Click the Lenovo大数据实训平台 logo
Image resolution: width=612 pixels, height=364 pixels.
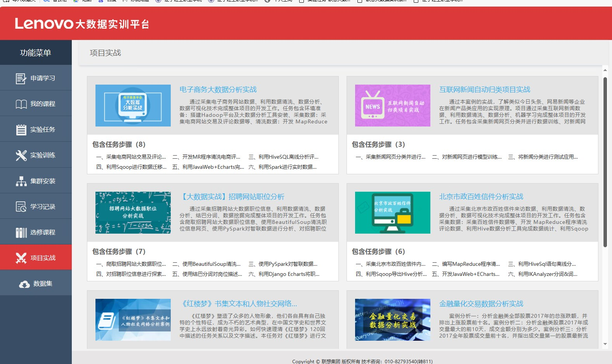coord(82,24)
